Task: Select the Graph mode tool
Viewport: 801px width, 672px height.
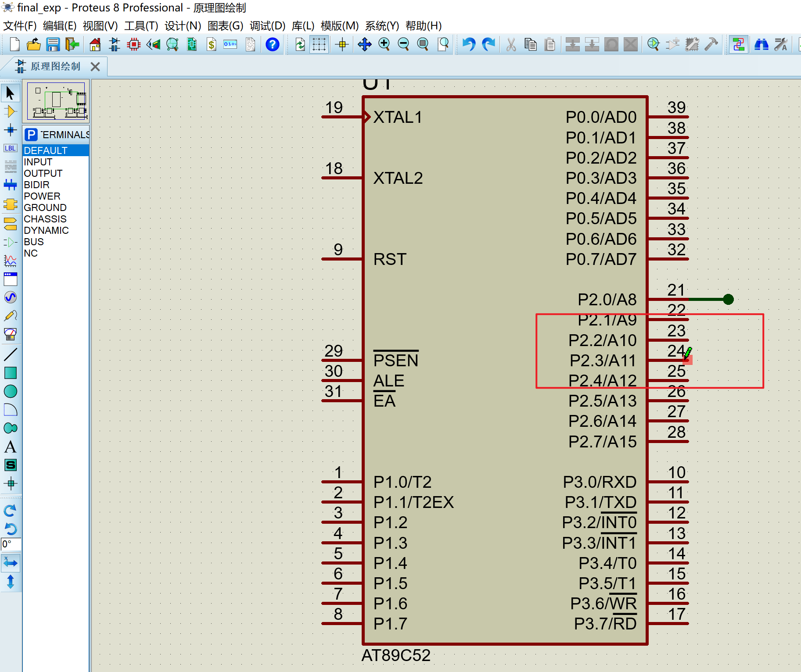Action: [x=11, y=261]
